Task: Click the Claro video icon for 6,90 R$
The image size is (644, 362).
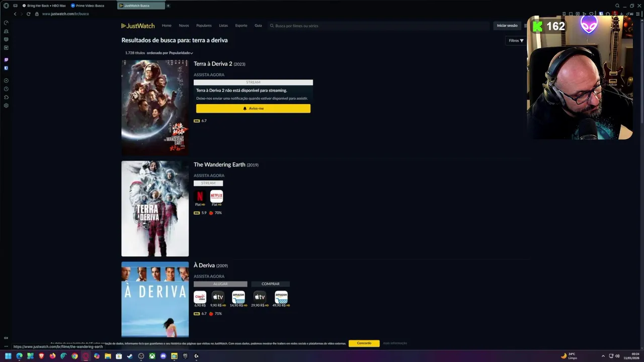Action: pyautogui.click(x=200, y=297)
